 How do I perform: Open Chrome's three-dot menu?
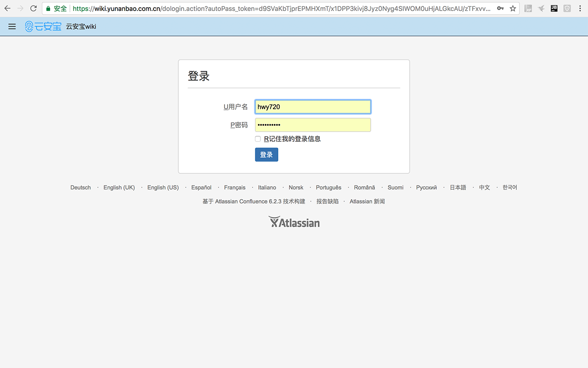580,8
